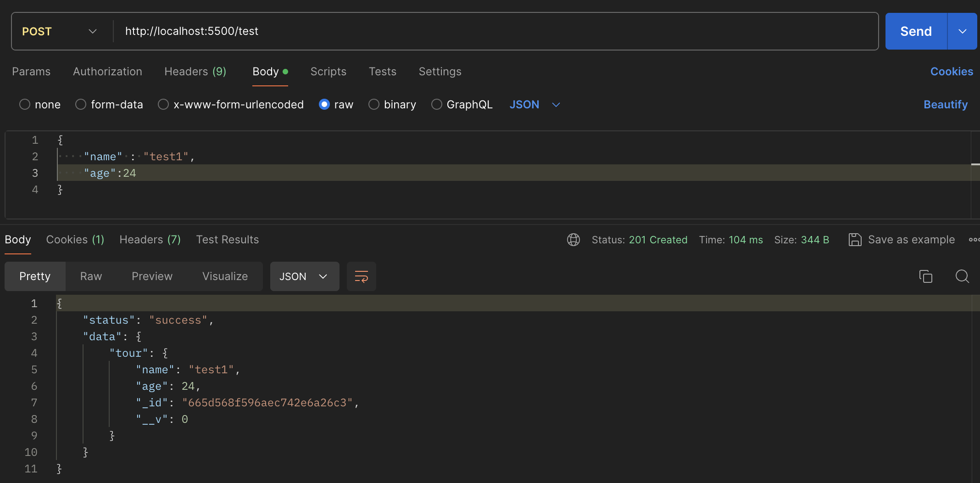The height and width of the screenshot is (483, 980).
Task: Select the binary body option
Action: point(374,105)
